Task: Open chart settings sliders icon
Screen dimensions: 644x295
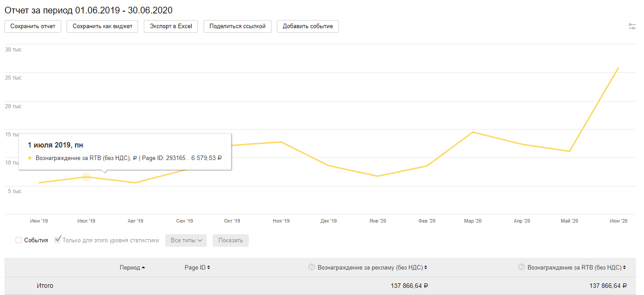Action: tap(632, 26)
